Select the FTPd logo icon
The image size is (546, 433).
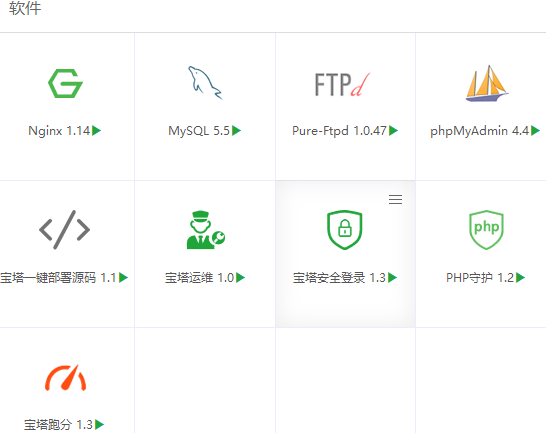pyautogui.click(x=342, y=84)
